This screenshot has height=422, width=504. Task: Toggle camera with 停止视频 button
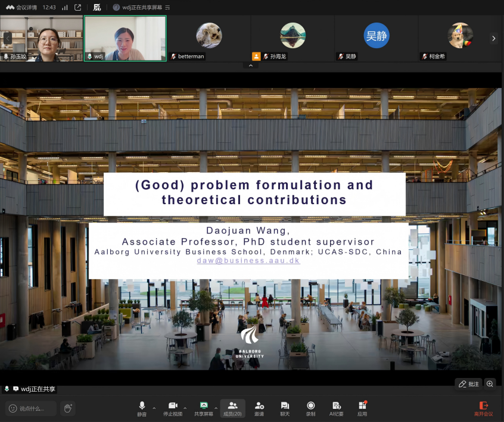pyautogui.click(x=173, y=406)
